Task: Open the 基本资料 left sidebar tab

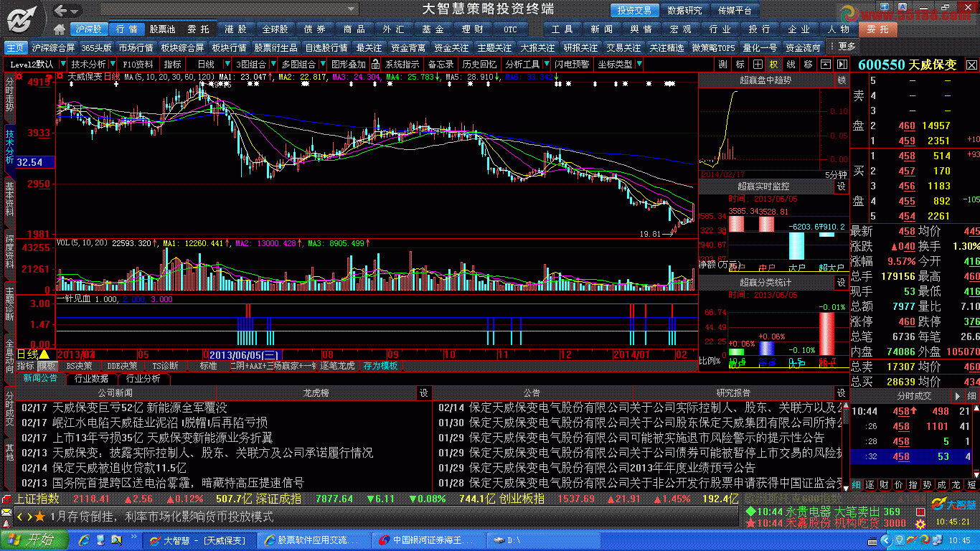Action: (9, 197)
